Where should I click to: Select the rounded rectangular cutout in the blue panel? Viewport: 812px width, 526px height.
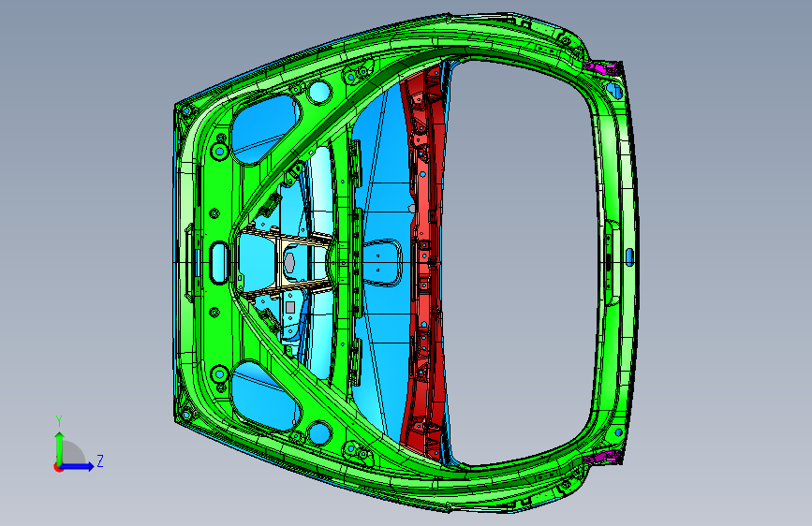[383, 261]
